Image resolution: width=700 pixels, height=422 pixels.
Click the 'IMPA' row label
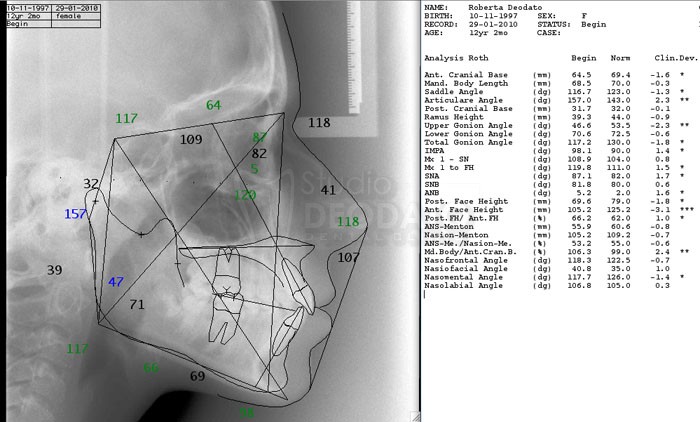point(433,151)
